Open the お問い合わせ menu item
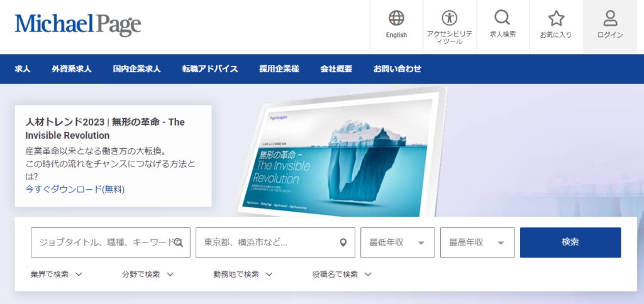Viewport: 644px width, 304px height. coord(397,69)
